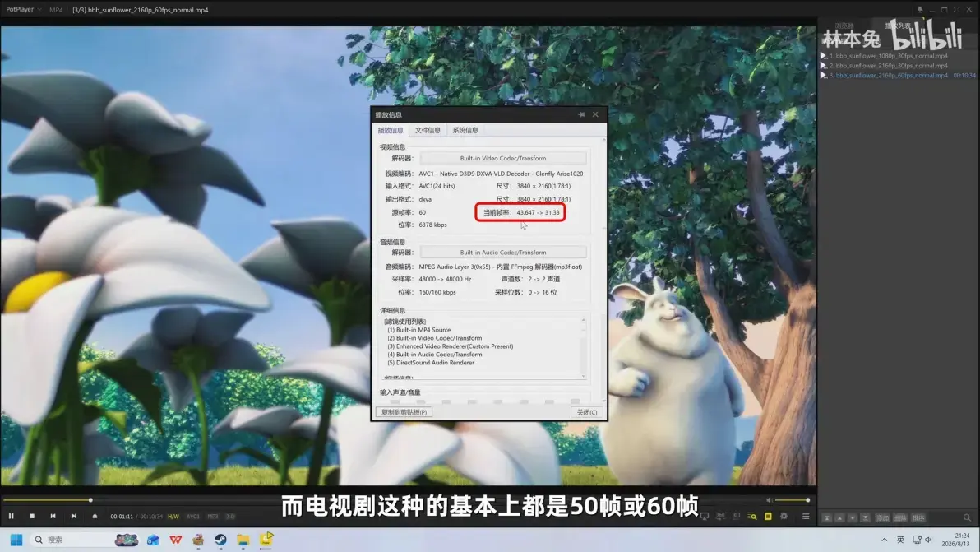Click the Built-in Video Codec/Transform button
980x552 pixels.
point(503,158)
